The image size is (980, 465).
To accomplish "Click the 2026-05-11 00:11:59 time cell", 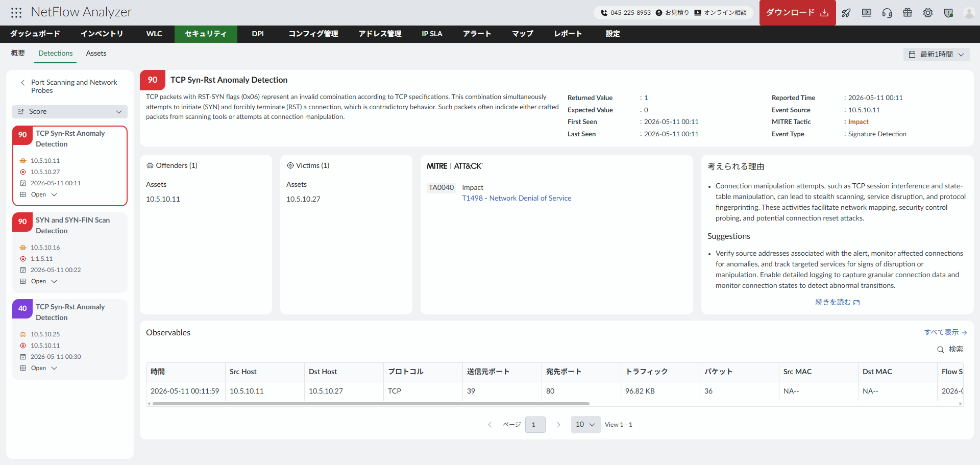I will (185, 391).
